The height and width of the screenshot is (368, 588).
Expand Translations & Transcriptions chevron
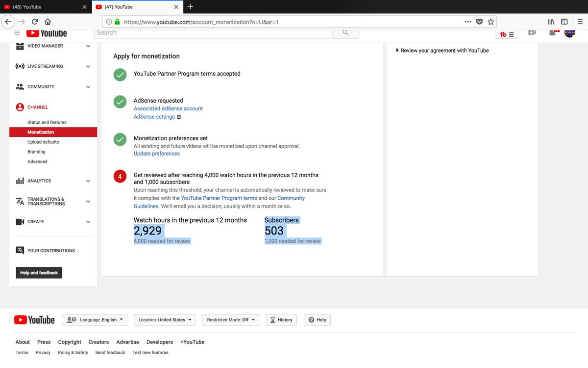click(88, 201)
